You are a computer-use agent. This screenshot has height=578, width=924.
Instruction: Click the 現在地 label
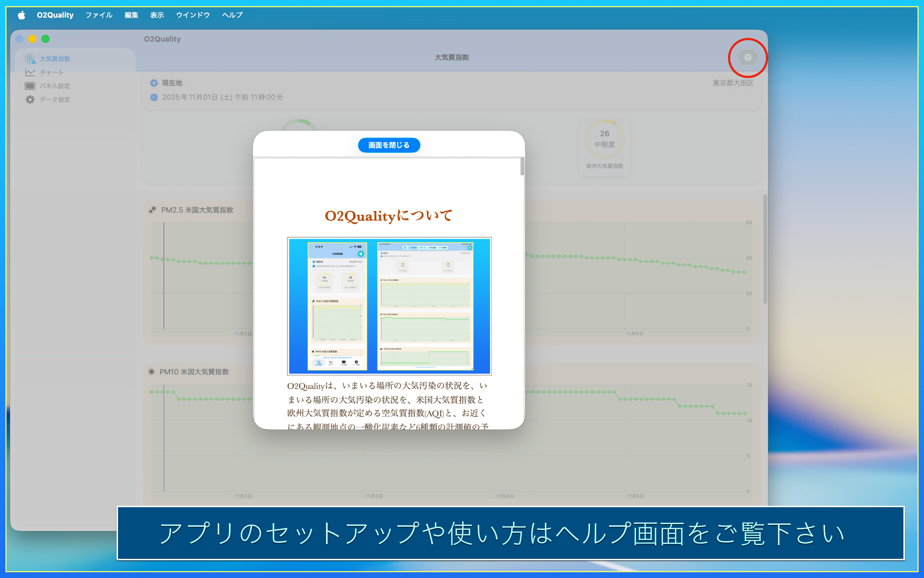[x=172, y=83]
